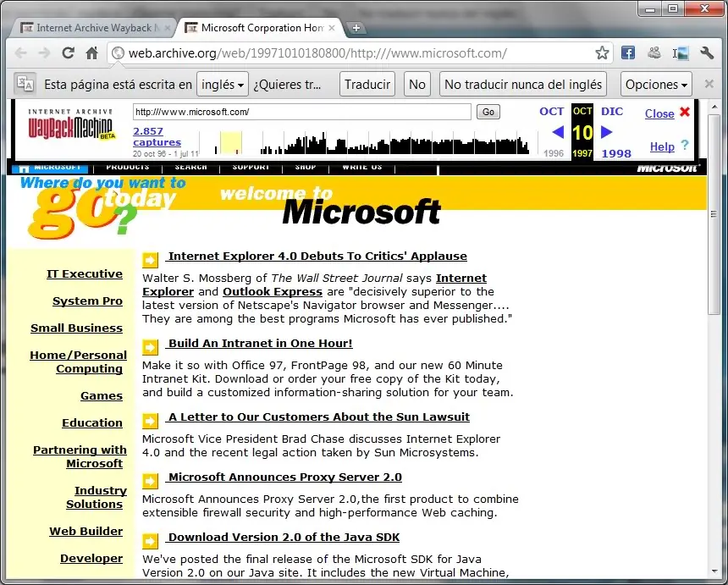Click the Help question mark icon
This screenshot has height=585, width=728.
pyautogui.click(x=684, y=145)
